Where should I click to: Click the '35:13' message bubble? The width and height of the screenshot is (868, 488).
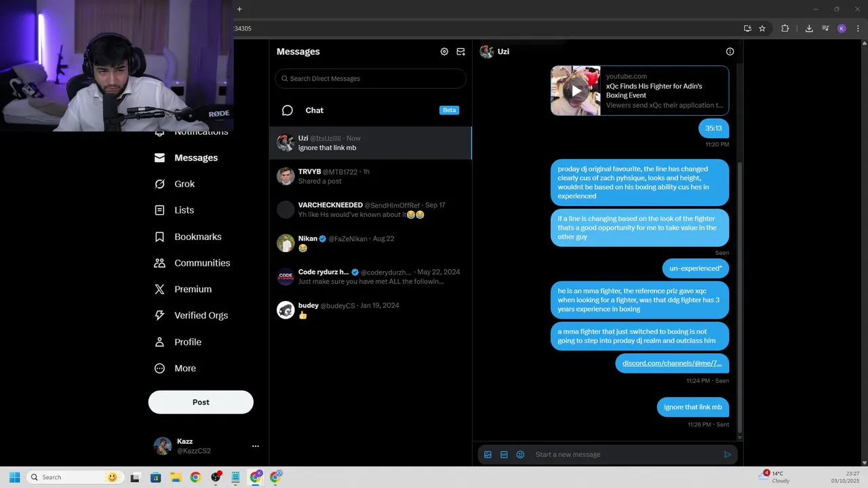pos(713,128)
